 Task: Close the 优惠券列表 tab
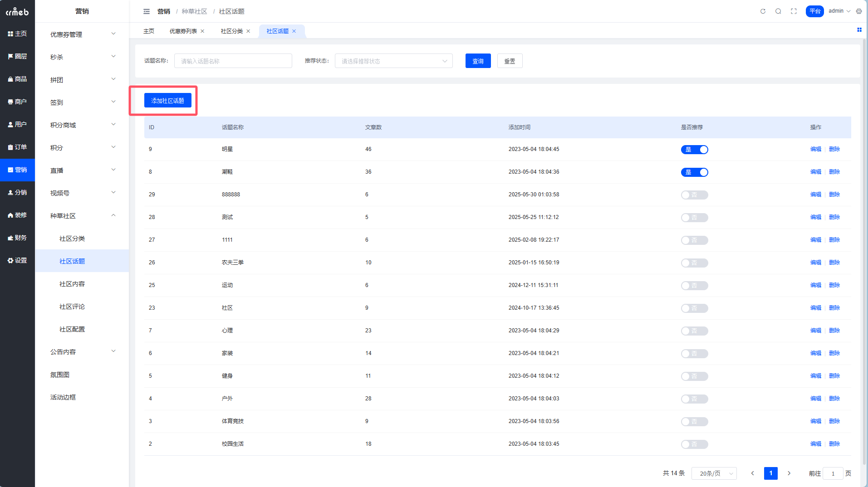pyautogui.click(x=202, y=31)
